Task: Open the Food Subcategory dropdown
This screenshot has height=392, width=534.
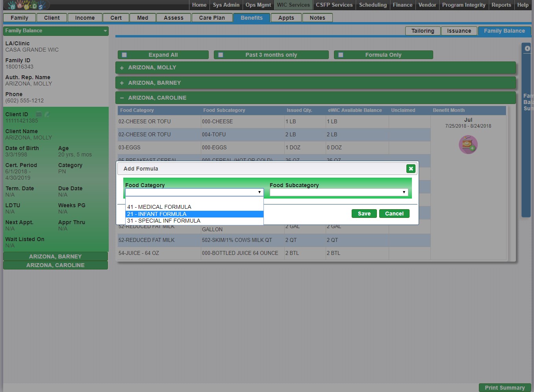Action: tap(338, 192)
